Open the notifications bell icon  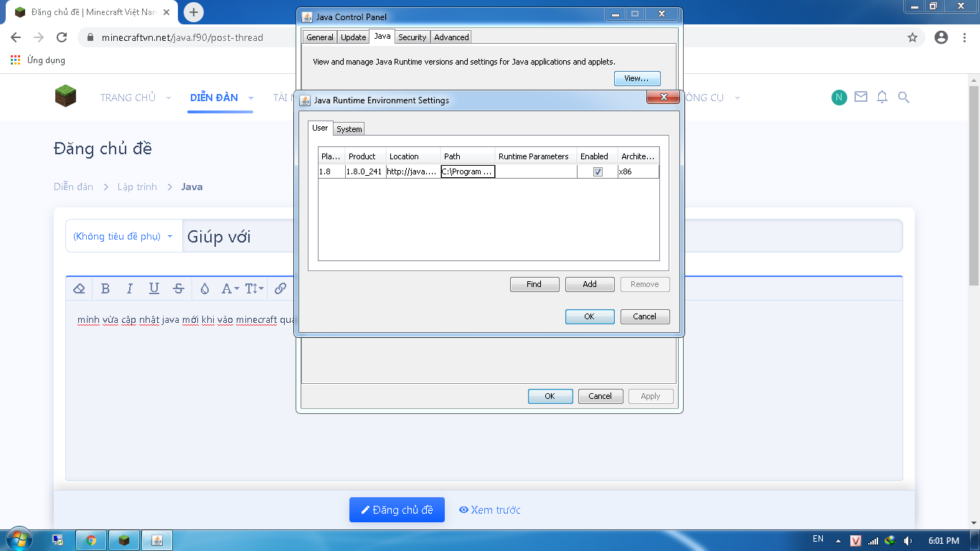[x=882, y=97]
